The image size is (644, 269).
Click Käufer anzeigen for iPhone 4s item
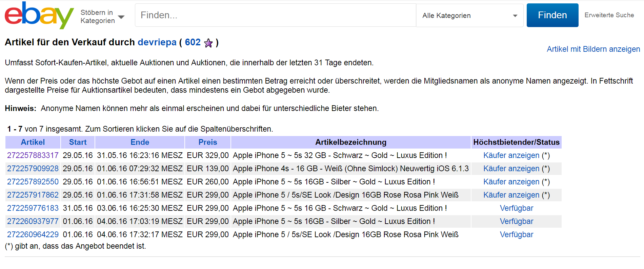511,169
